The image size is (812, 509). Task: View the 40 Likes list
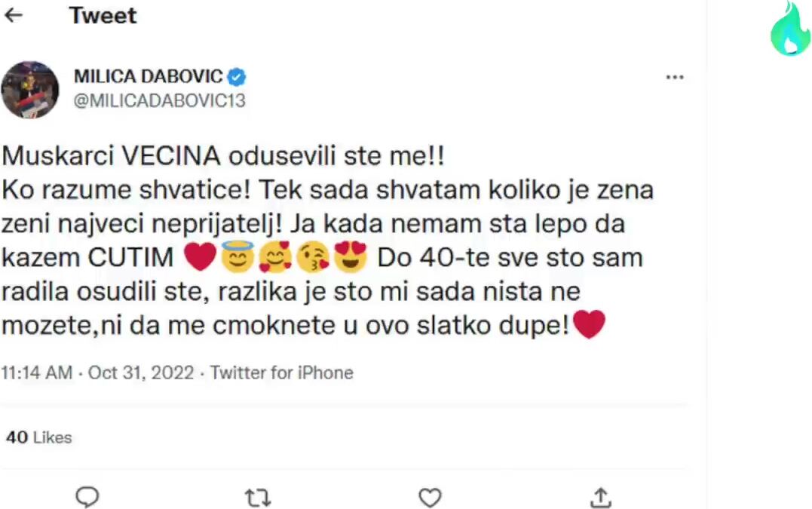[38, 437]
